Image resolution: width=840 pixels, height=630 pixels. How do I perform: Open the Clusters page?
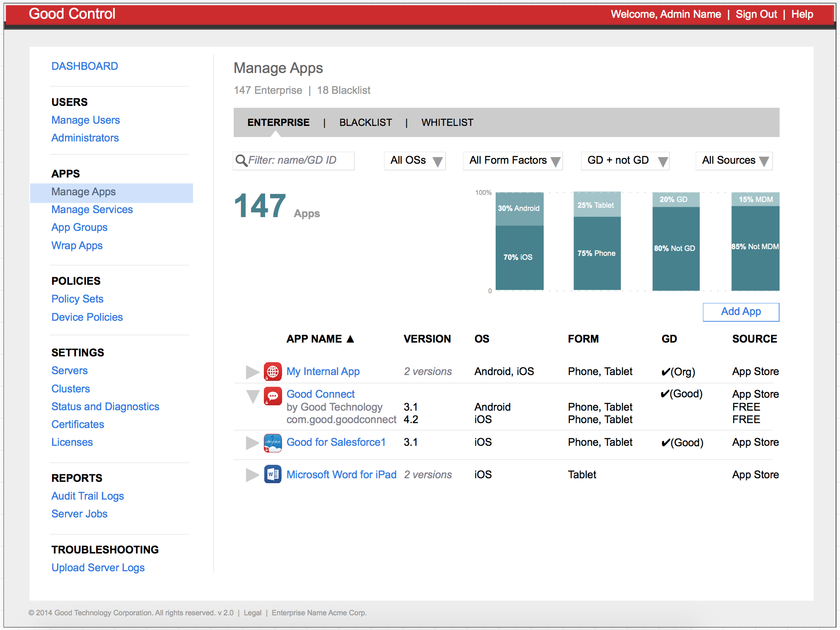tap(71, 389)
